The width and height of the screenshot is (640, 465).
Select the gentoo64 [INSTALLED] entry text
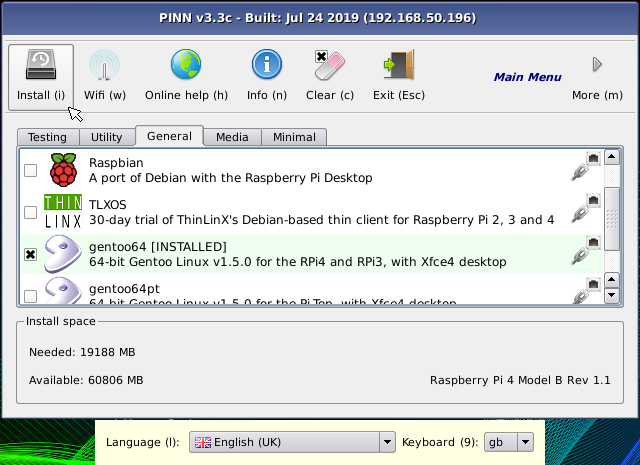click(158, 247)
